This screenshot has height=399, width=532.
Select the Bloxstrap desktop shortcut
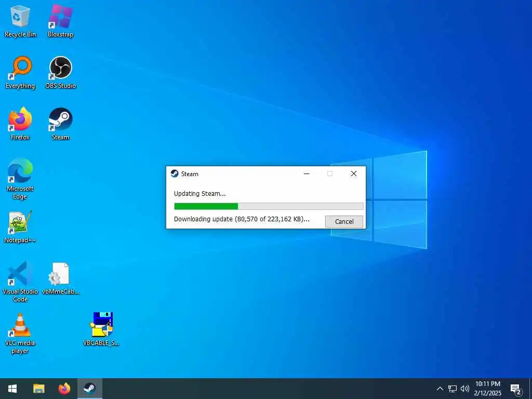(x=60, y=20)
